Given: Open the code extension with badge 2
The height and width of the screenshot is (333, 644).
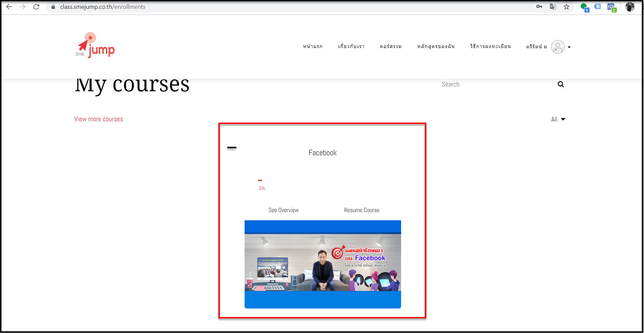Looking at the screenshot, I should coord(611,7).
